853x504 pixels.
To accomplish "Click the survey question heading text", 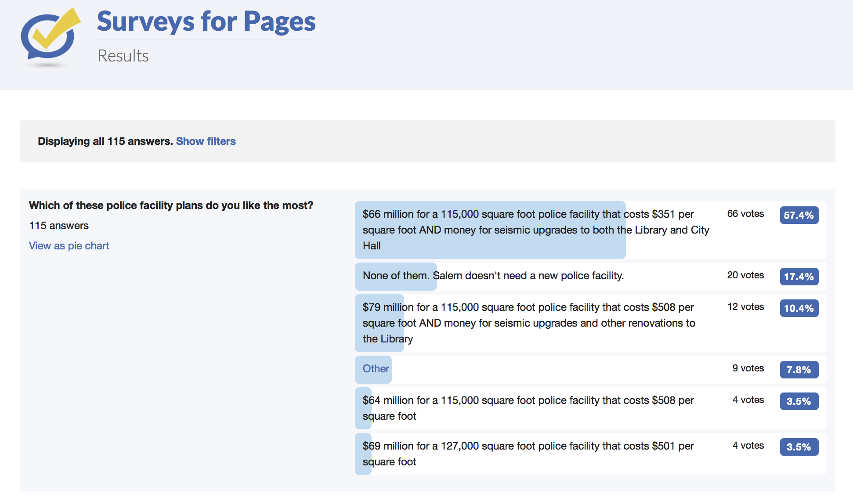I will point(171,205).
